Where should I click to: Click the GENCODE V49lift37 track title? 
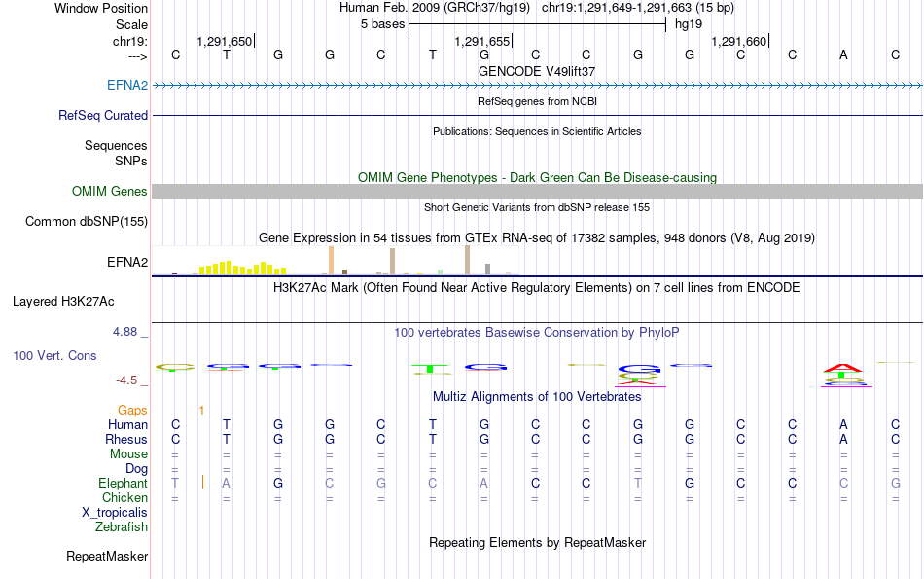click(537, 71)
